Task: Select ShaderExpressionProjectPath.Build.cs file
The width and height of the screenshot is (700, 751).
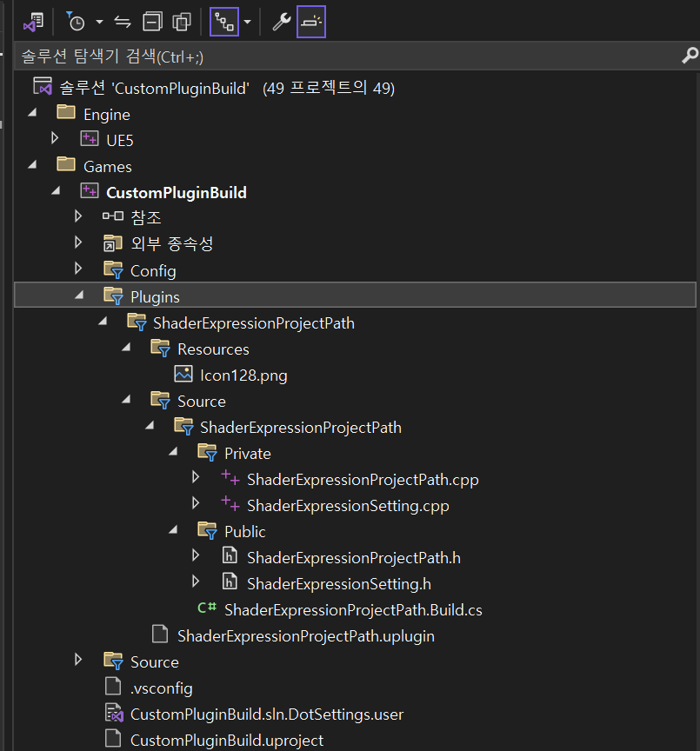Action: [353, 609]
